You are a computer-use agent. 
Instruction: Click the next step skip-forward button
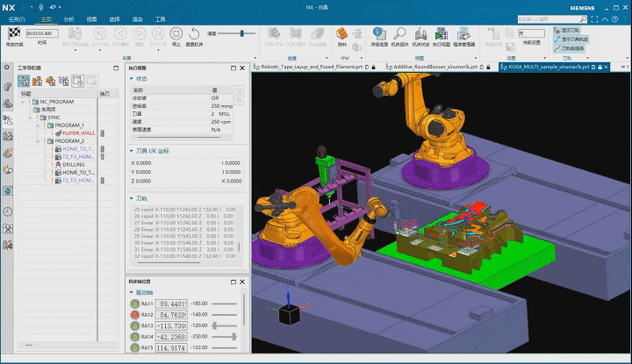(158, 34)
